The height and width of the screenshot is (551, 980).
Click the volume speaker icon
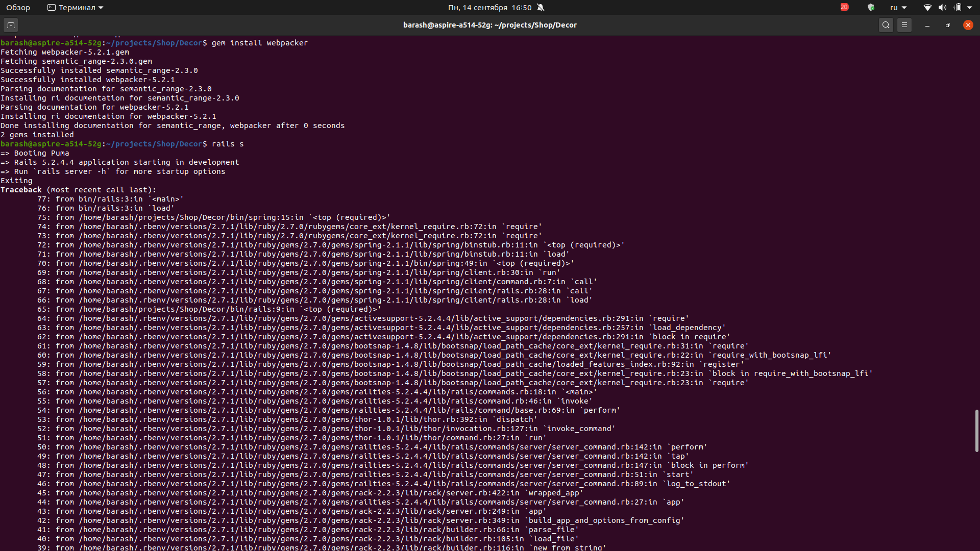(x=942, y=8)
